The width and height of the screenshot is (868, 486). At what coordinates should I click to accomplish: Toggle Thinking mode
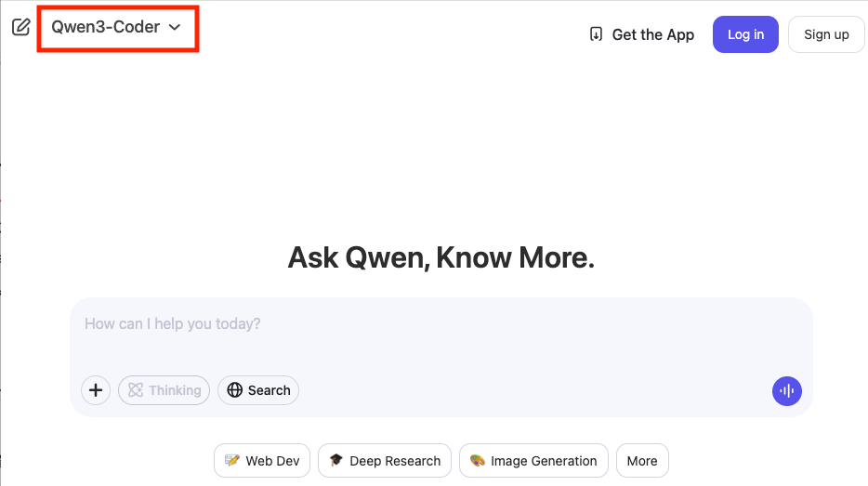tap(164, 390)
